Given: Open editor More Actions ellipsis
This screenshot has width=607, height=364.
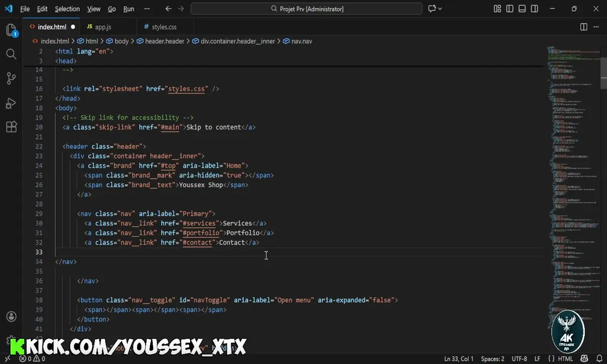Looking at the screenshot, I should click(596, 27).
